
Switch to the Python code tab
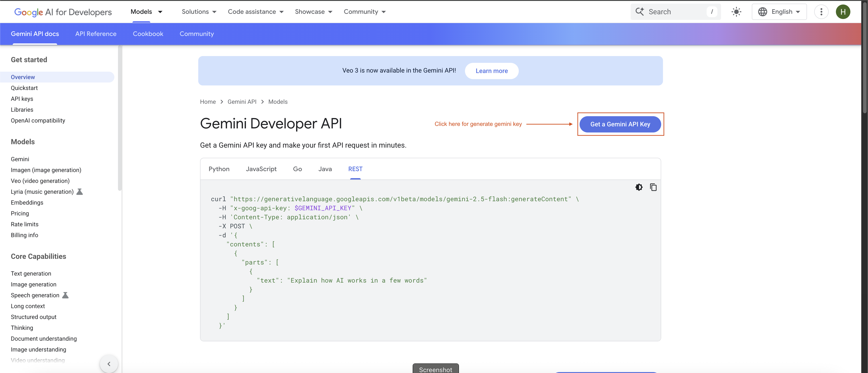tap(219, 169)
